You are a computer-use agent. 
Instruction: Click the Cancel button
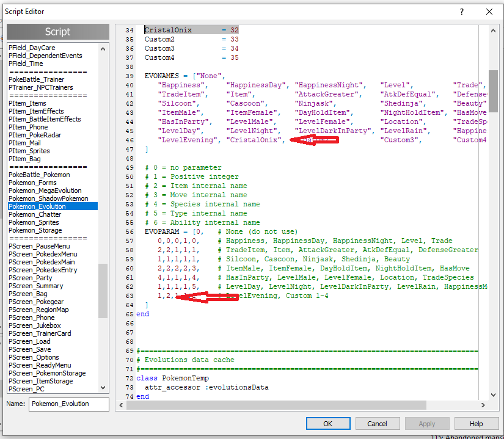pyautogui.click(x=377, y=424)
